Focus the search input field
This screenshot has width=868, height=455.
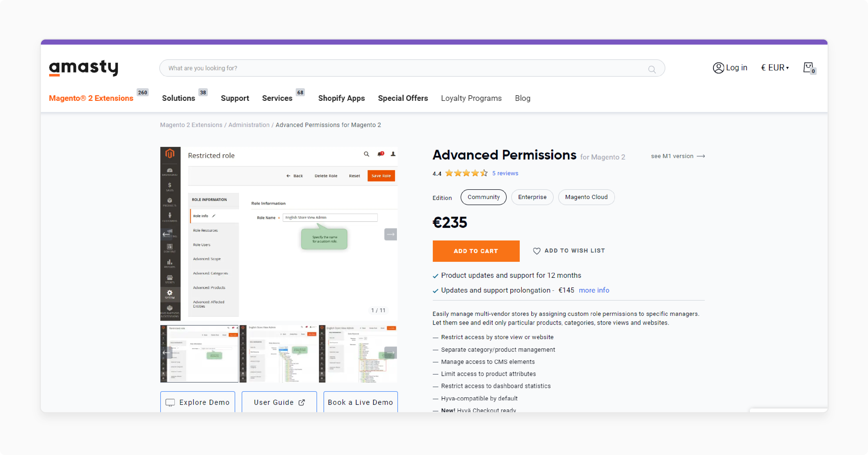[x=412, y=68]
